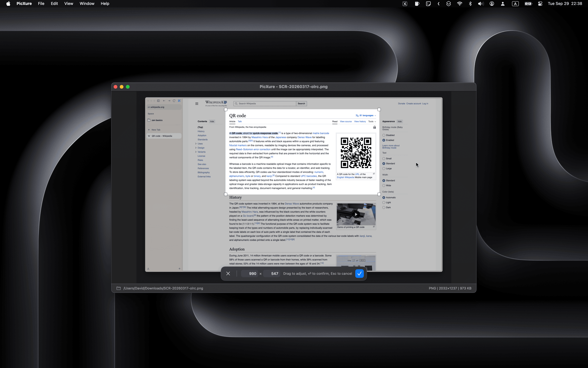Open the Wi-Fi status menu
The height and width of the screenshot is (368, 588).
[x=459, y=4]
